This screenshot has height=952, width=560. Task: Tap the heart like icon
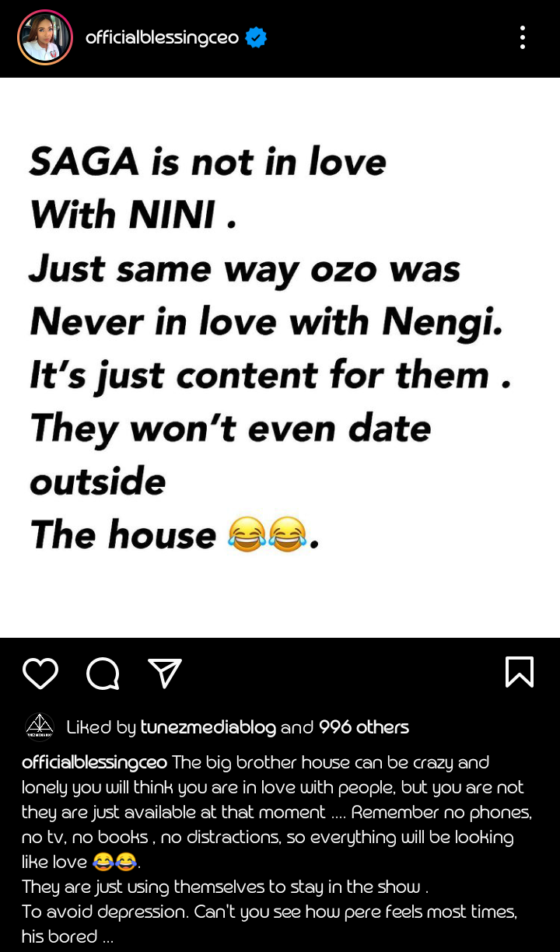click(x=40, y=673)
